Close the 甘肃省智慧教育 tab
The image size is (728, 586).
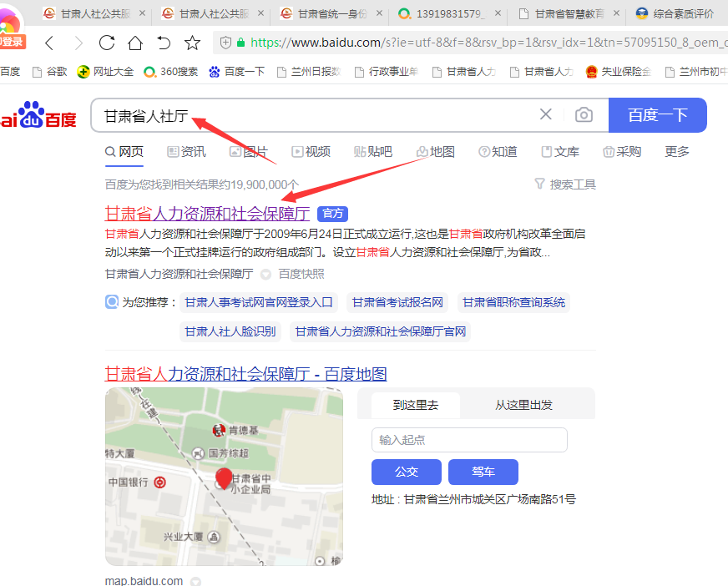click(616, 13)
